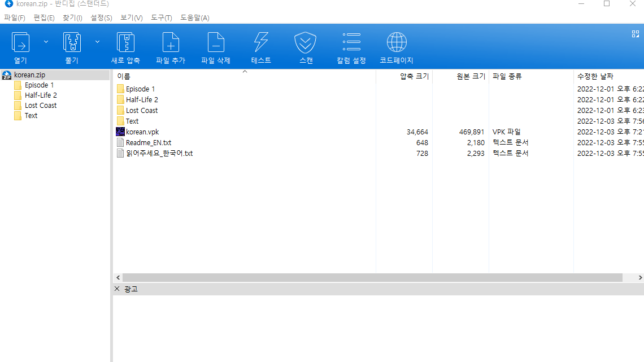Click the Lost Coast folder icon in the file list
The height and width of the screenshot is (362, 644).
click(x=120, y=110)
